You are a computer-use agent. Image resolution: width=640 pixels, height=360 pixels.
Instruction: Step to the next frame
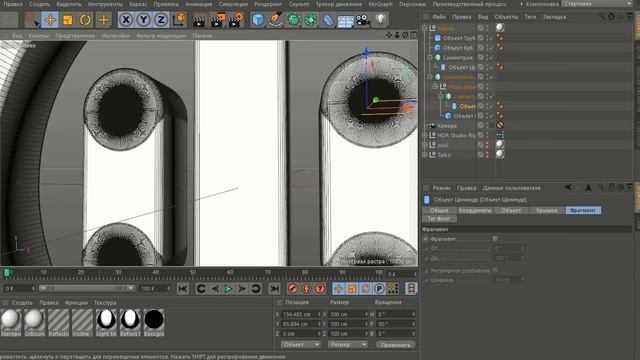(x=242, y=289)
